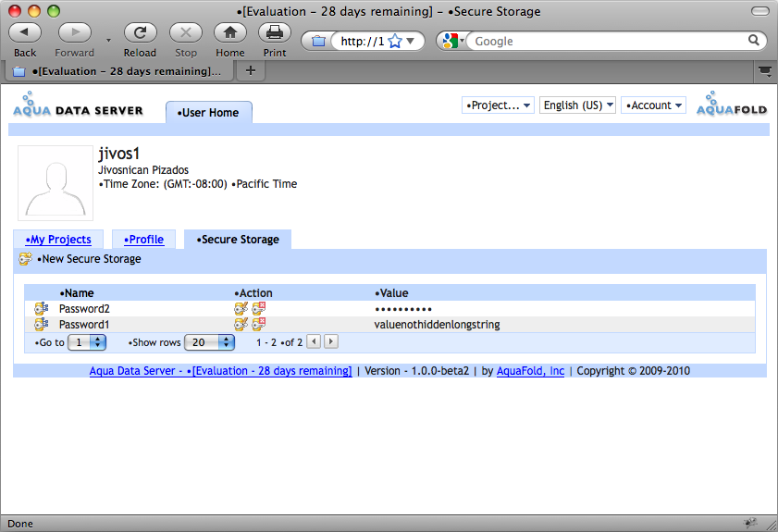Viewport: 778px width, 532px height.
Task: Click the valuenothiddenlongstring value
Action: [x=438, y=325]
